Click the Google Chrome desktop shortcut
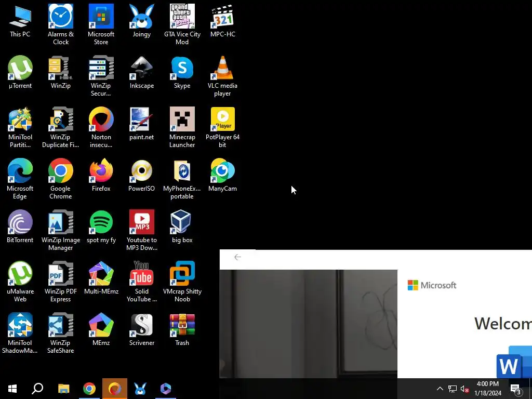532x399 pixels. tap(60, 179)
